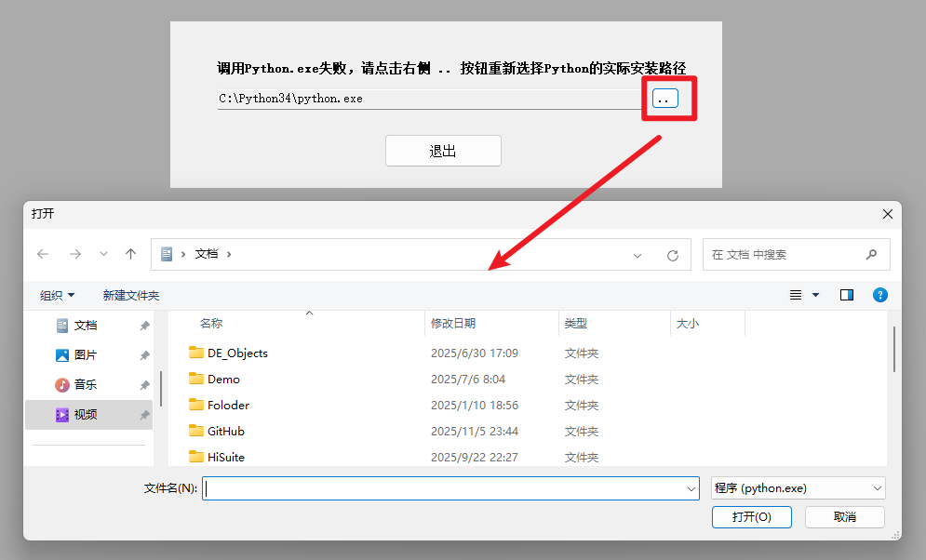Click the search magnifier in the search box
926x560 pixels.
871,254
